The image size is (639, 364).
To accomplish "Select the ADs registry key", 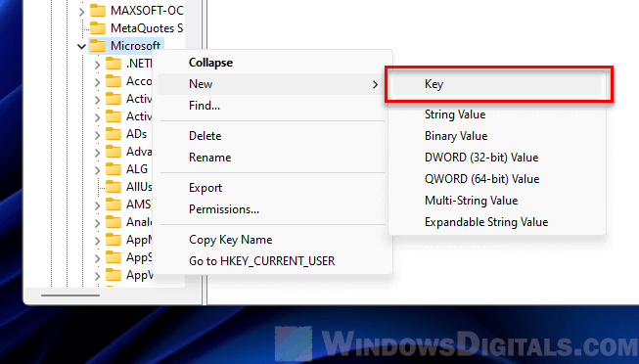I will pyautogui.click(x=137, y=134).
